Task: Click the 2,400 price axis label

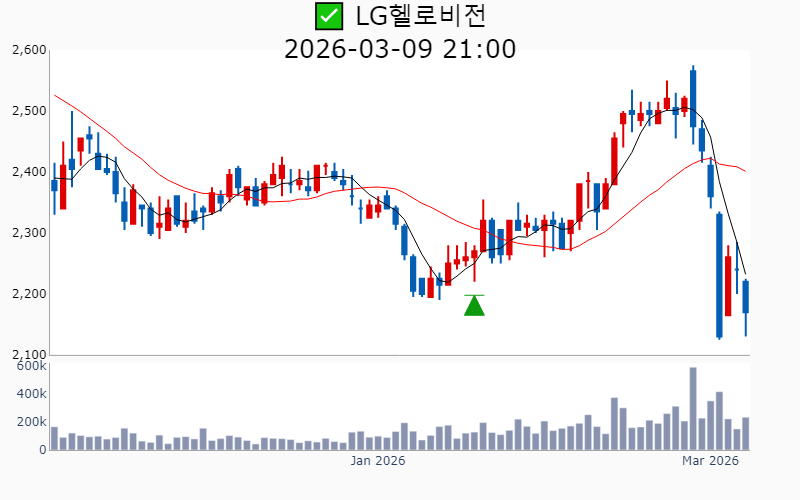Action: [29, 172]
